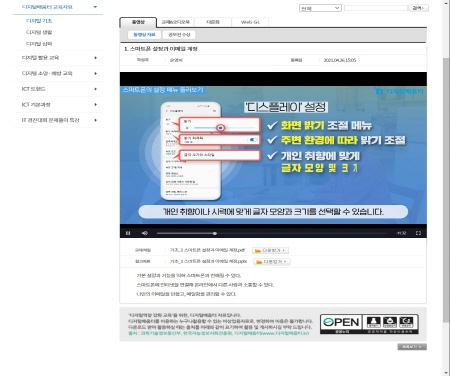Expand the IT 경진대회 문제풀이 특강 menu arrow
The image size is (450, 376).
[96, 120]
